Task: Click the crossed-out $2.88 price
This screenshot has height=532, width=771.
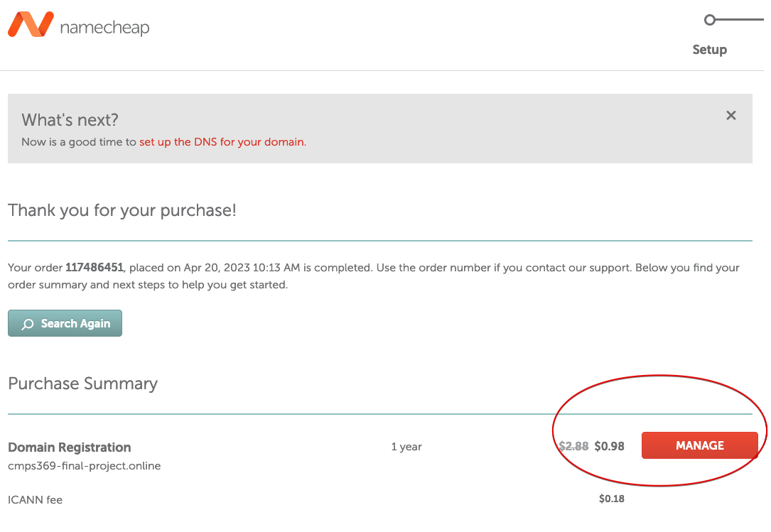Action: tap(573, 446)
